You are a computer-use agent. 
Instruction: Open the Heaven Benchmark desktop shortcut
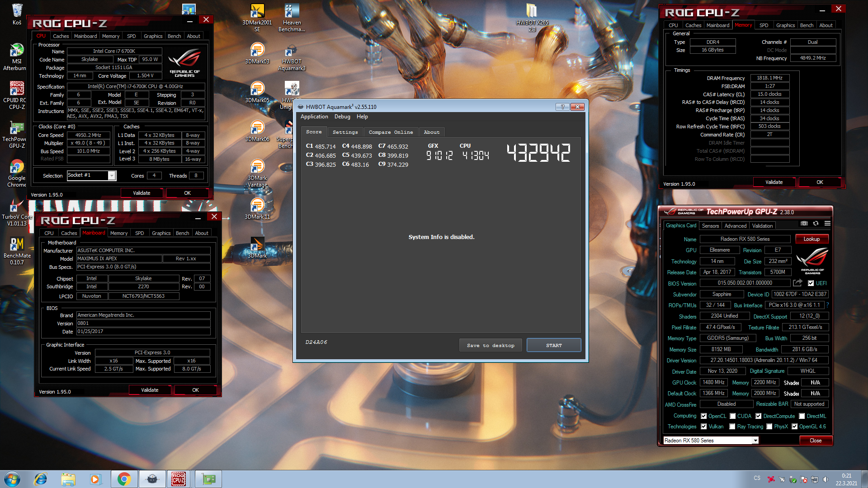coord(292,17)
